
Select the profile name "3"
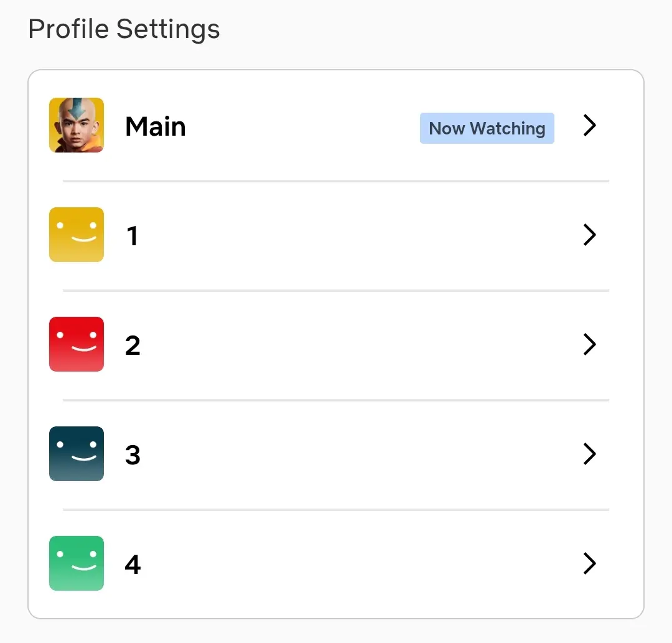click(133, 455)
